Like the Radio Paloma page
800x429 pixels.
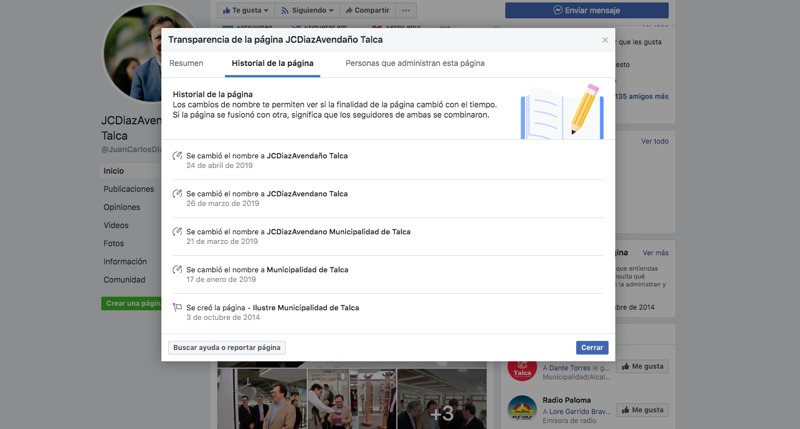pyautogui.click(x=642, y=410)
